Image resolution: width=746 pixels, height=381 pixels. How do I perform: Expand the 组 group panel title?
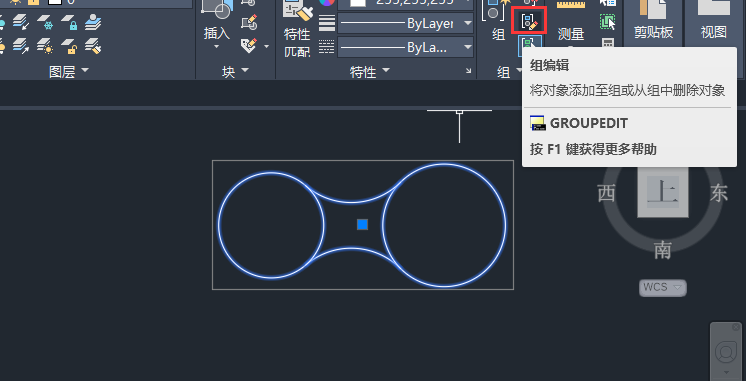pos(509,72)
